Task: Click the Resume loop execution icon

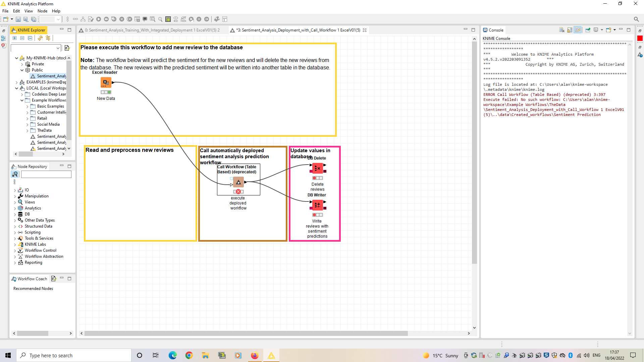Action: point(207,19)
